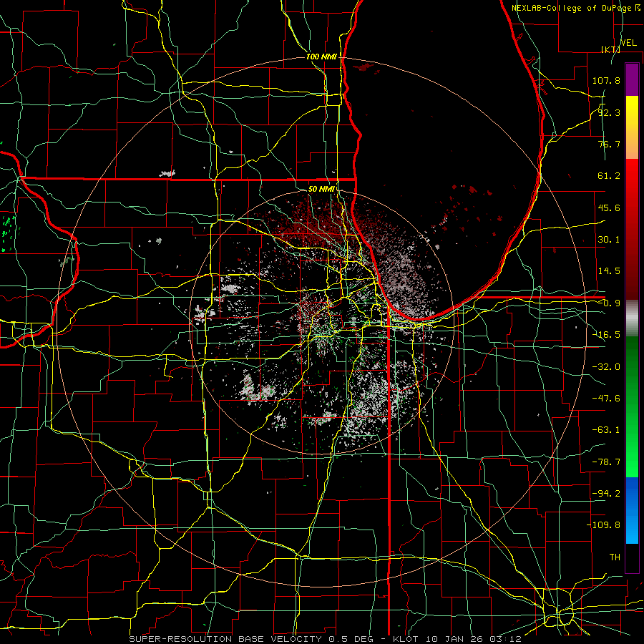
Task: Select the gray near-zero segment of the velocity scale
Action: coord(632,318)
